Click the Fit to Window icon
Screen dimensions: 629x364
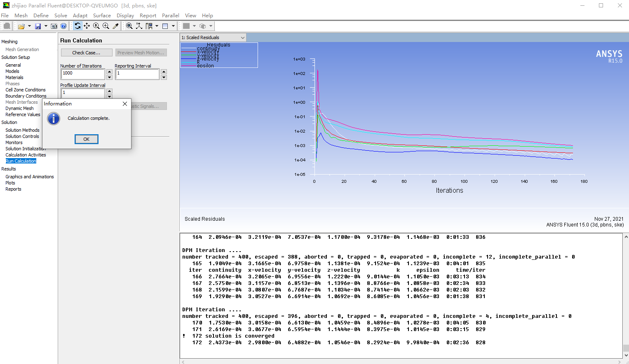point(129,26)
